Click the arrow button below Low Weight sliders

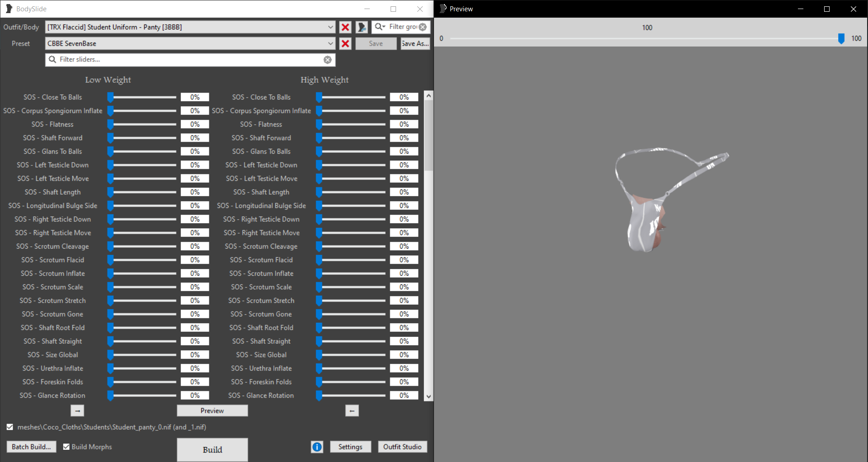pos(77,410)
